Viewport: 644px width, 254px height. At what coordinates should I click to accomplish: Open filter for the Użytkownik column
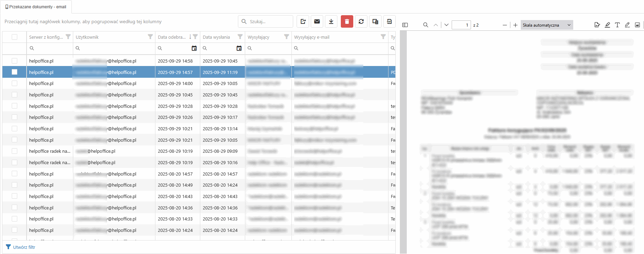point(150,37)
